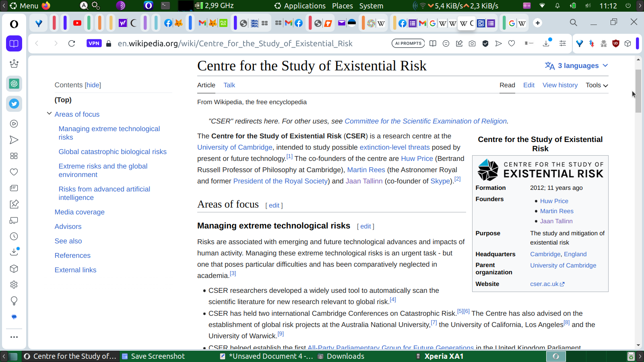Go back to the previous page
Viewport: 644px width, 362px height.
click(x=37, y=43)
